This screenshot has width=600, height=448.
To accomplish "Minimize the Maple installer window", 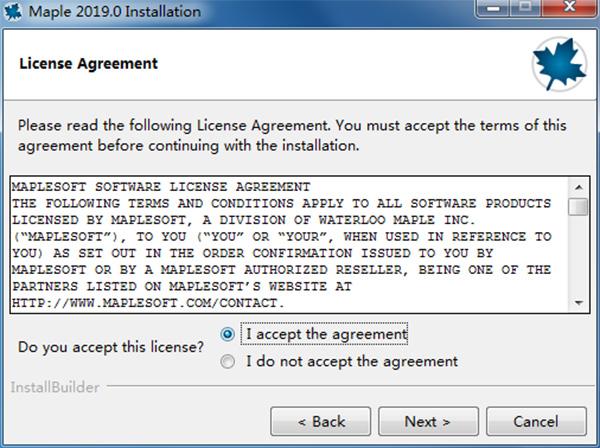I will click(x=493, y=8).
